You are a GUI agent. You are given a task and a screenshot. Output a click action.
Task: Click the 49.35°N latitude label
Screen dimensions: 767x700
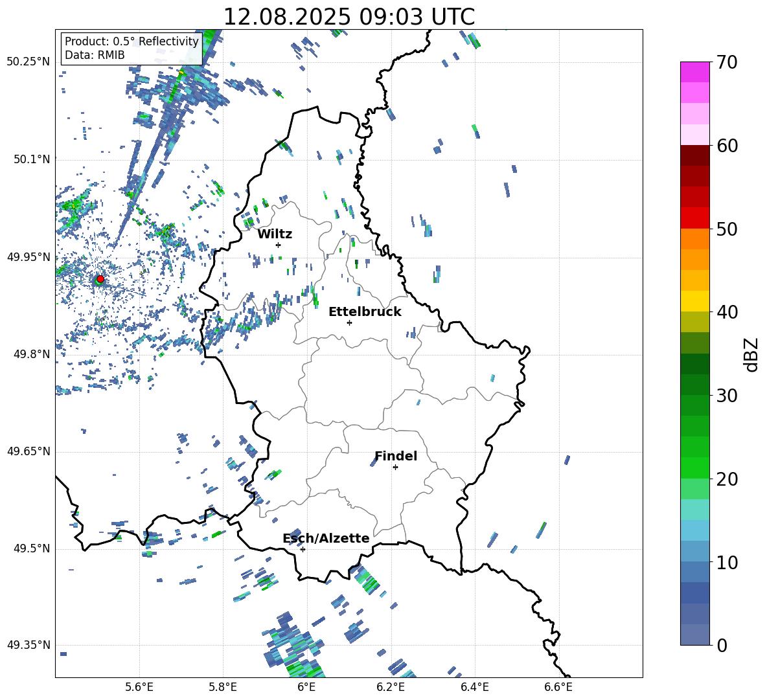pos(29,645)
